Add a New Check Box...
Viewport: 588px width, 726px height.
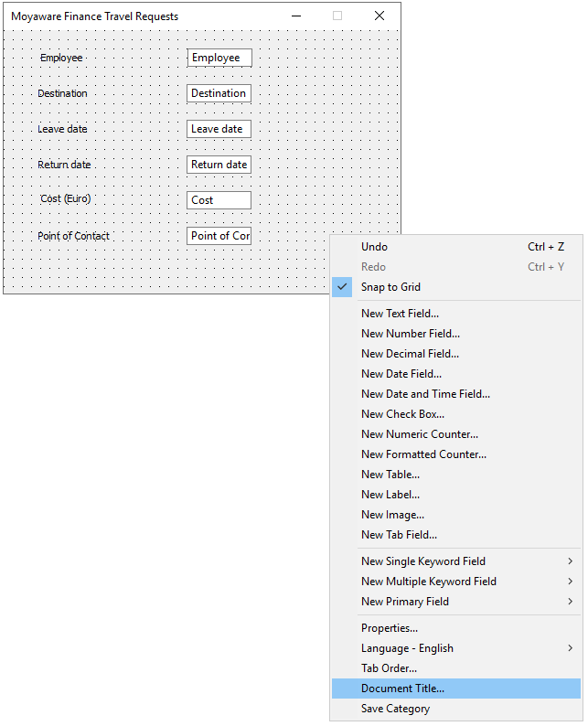(x=456, y=414)
